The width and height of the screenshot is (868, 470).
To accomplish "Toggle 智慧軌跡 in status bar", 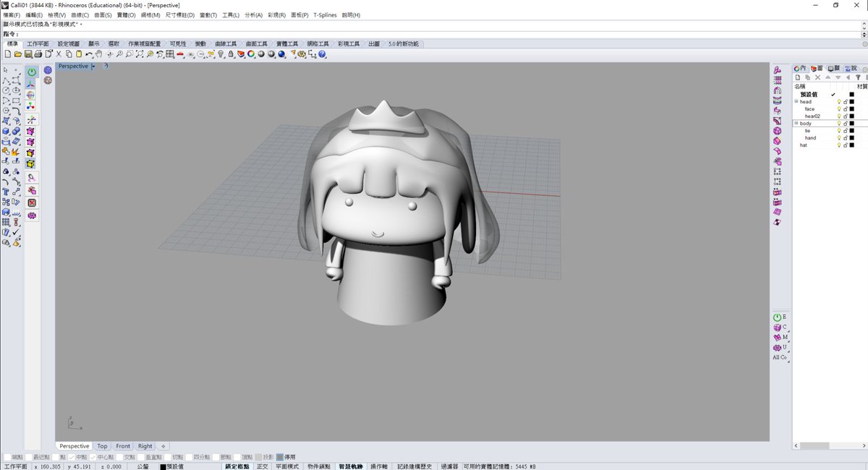I will (x=351, y=466).
